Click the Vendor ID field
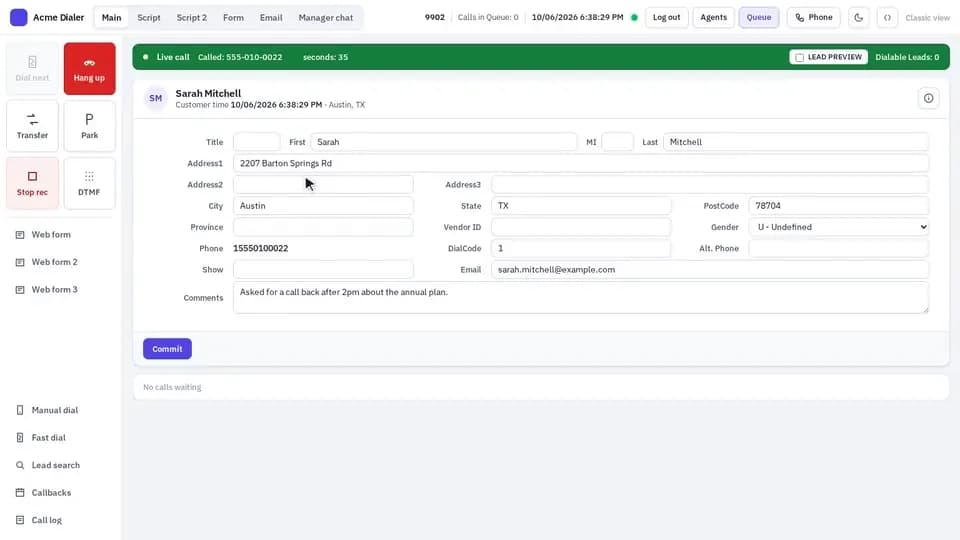 pyautogui.click(x=581, y=227)
